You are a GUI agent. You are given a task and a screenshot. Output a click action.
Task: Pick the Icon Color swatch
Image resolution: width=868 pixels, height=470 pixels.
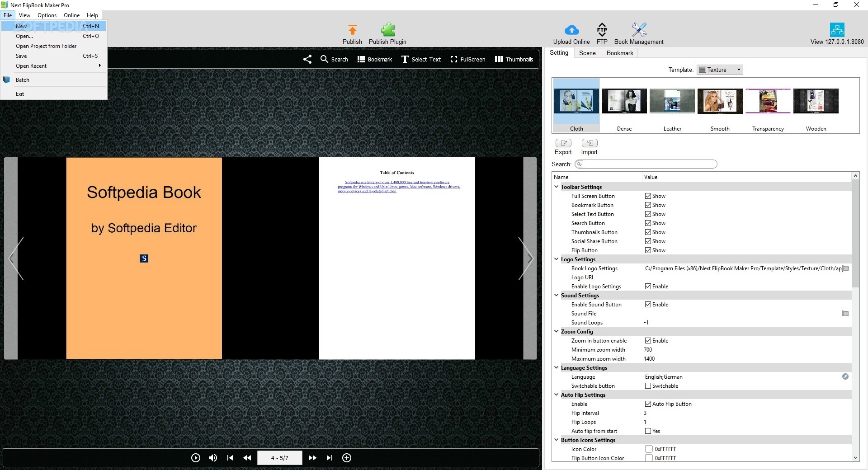coord(649,449)
